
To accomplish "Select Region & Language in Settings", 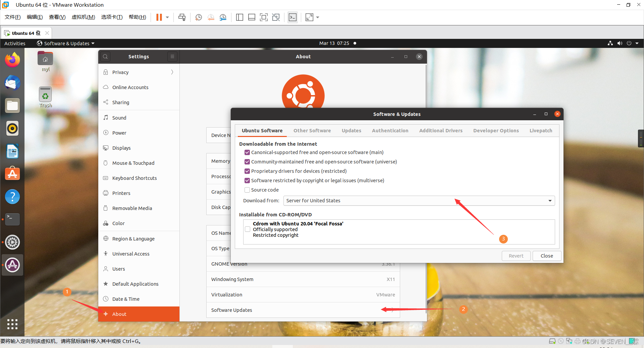I will pyautogui.click(x=139, y=239).
